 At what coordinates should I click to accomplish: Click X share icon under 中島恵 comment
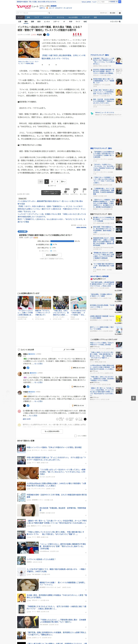click(x=25, y=406)
